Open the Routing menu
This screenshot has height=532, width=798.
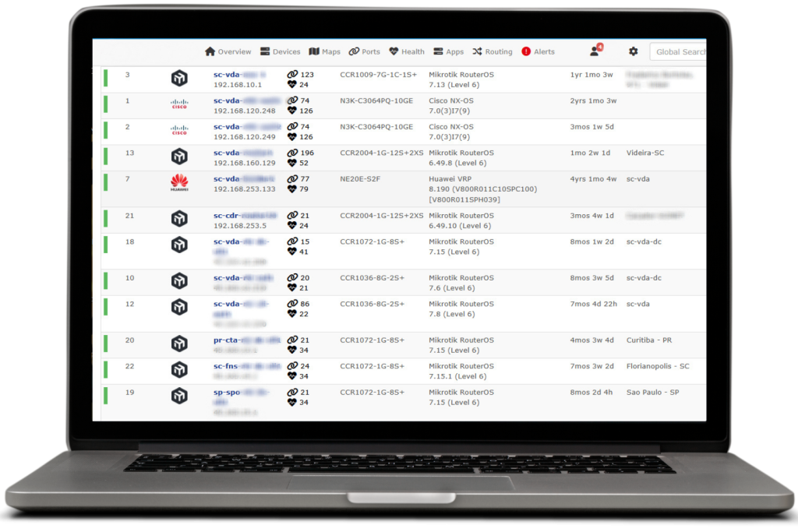point(493,51)
